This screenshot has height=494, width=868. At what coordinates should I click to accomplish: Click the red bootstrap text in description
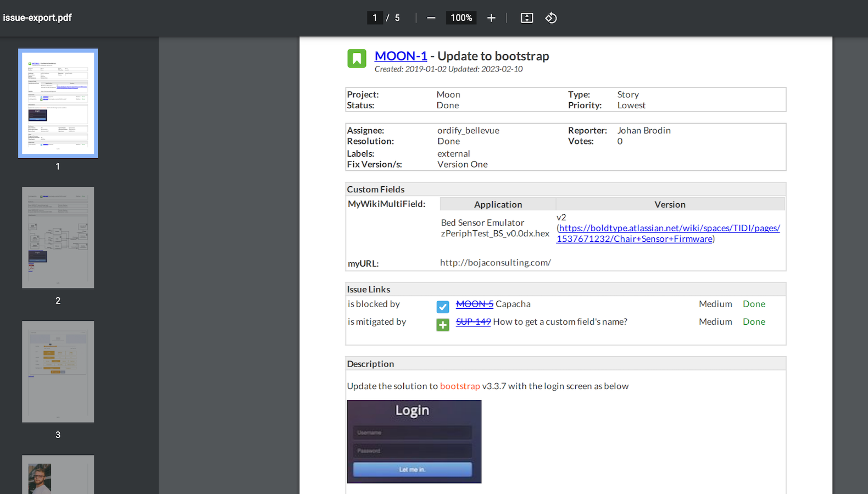[x=460, y=386]
